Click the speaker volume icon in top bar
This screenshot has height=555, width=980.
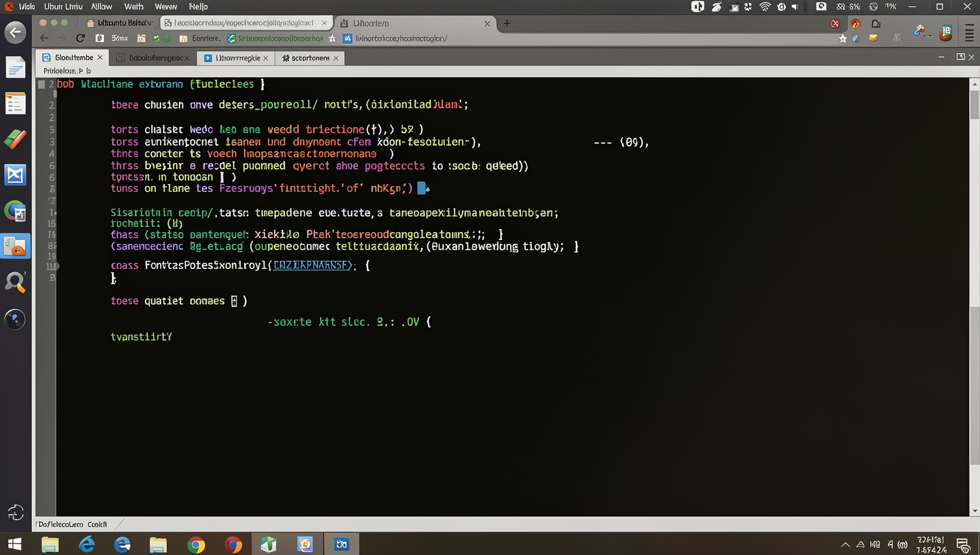(794, 7)
